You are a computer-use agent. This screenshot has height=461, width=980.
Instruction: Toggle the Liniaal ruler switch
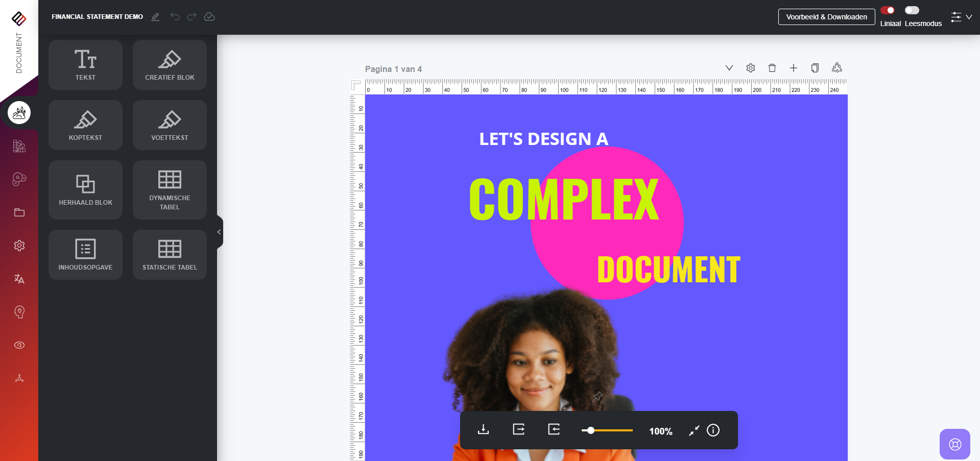[x=888, y=10]
